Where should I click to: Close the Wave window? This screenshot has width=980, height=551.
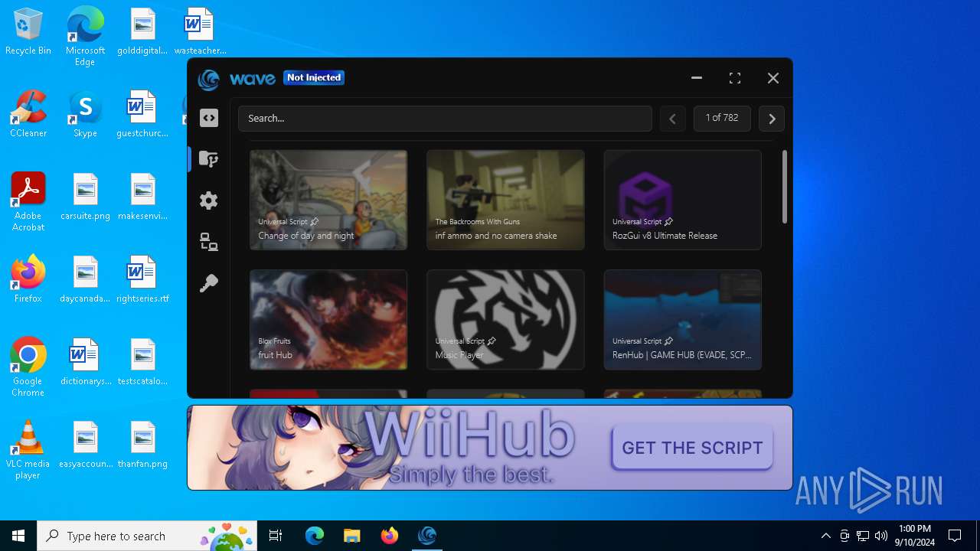click(x=773, y=78)
